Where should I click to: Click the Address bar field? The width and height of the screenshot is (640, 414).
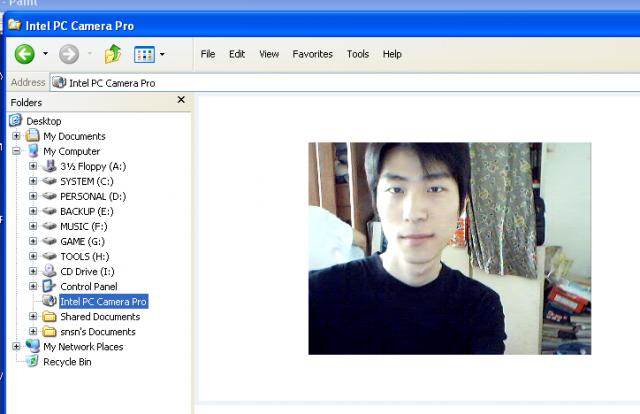pyautogui.click(x=345, y=83)
